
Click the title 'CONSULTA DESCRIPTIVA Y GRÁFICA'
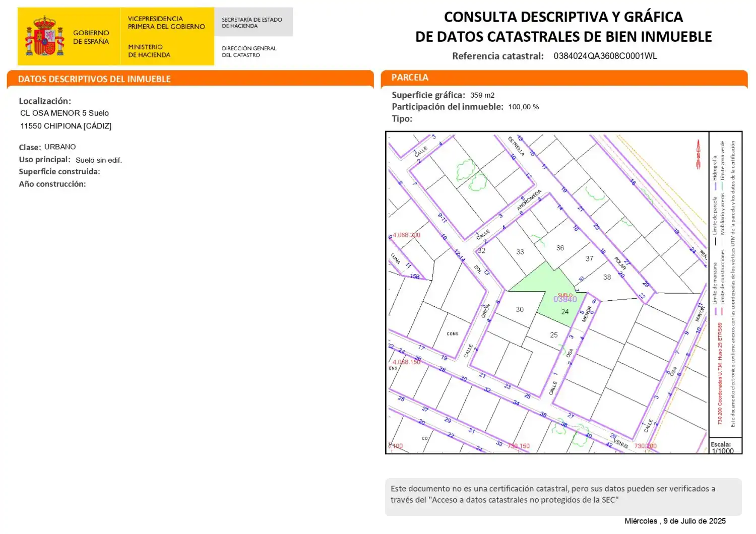coord(563,17)
